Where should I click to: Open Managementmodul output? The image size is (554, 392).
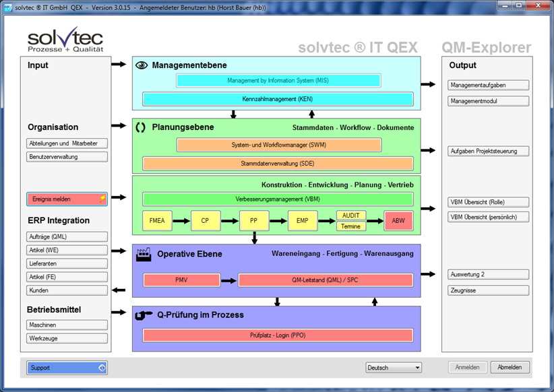tap(488, 101)
